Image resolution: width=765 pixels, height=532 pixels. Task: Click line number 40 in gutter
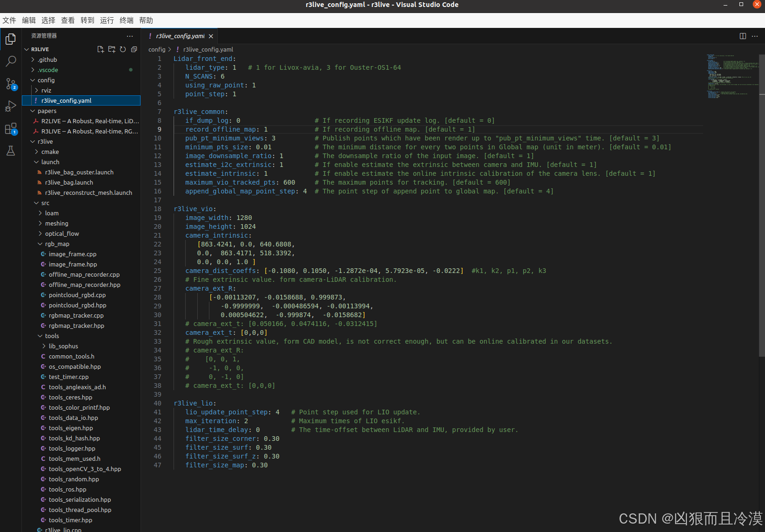(157, 403)
